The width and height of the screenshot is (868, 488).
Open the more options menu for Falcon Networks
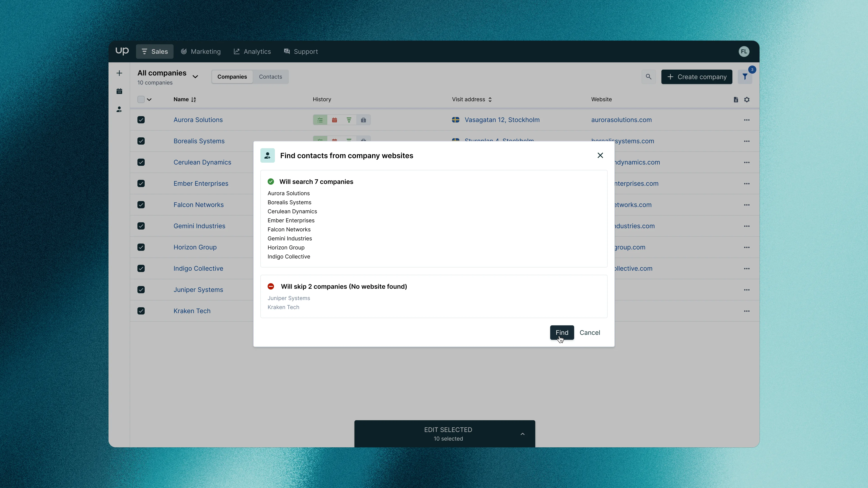coord(747,205)
